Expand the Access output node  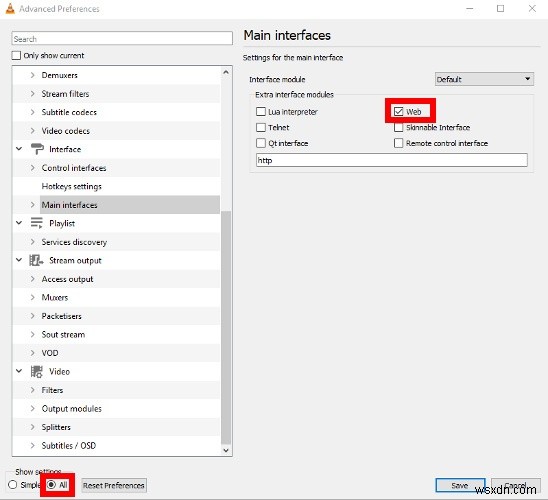coord(33,279)
